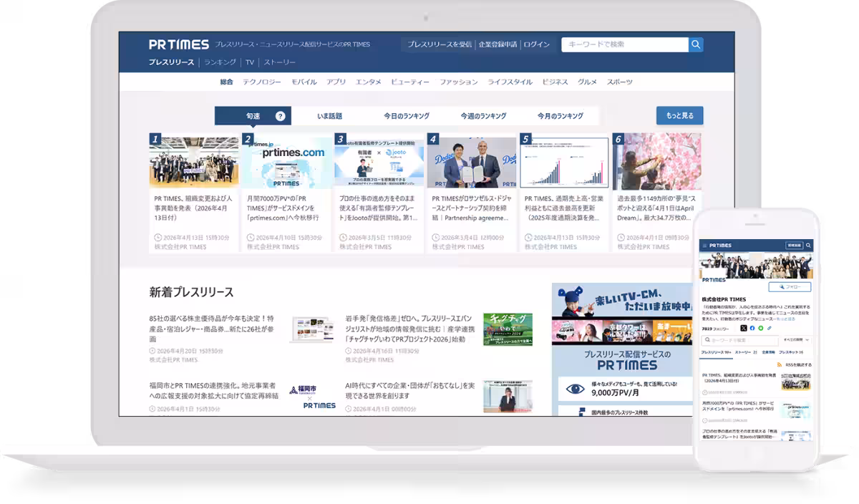The image size is (859, 504).
Task: Click 企業登録申請 link in header
Action: [498, 44]
